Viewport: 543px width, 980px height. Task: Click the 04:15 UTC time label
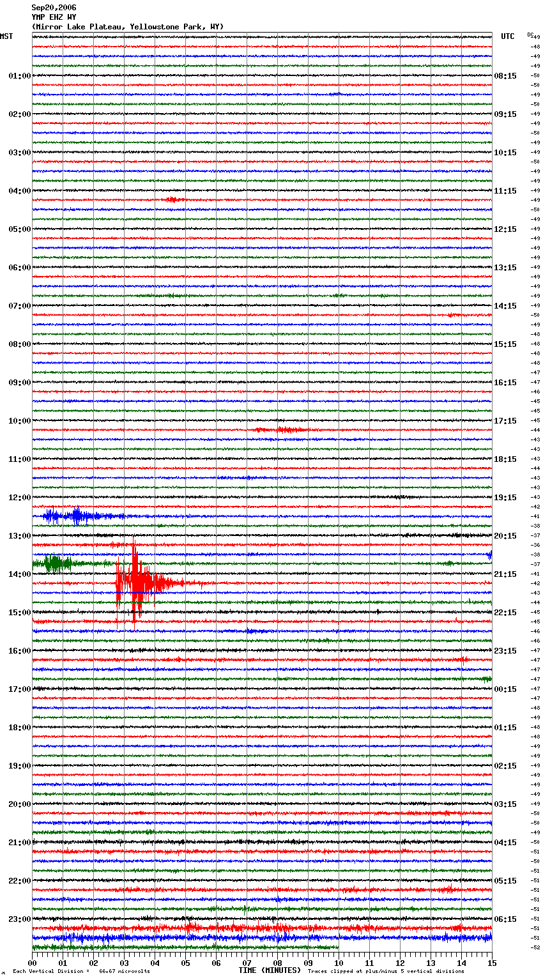505,843
